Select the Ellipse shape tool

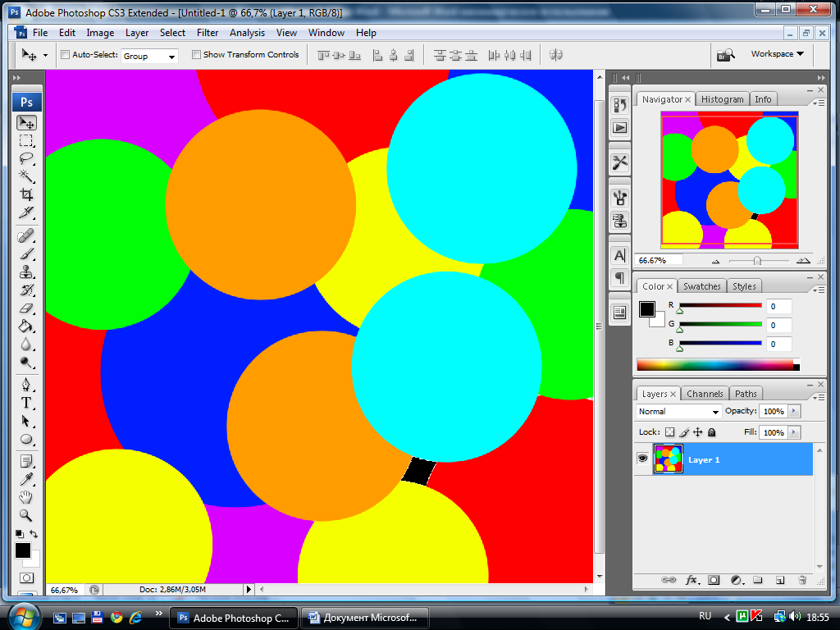pyautogui.click(x=26, y=440)
